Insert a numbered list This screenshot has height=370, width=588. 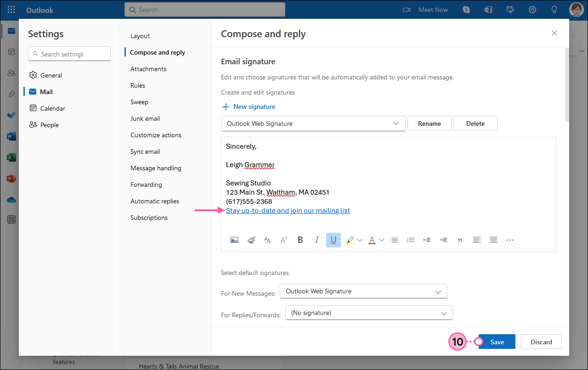point(411,240)
